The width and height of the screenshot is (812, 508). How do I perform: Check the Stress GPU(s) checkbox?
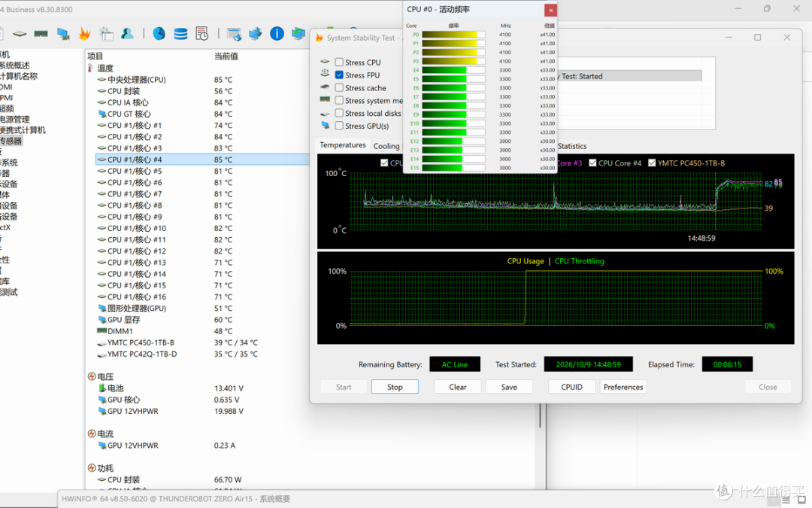(339, 126)
